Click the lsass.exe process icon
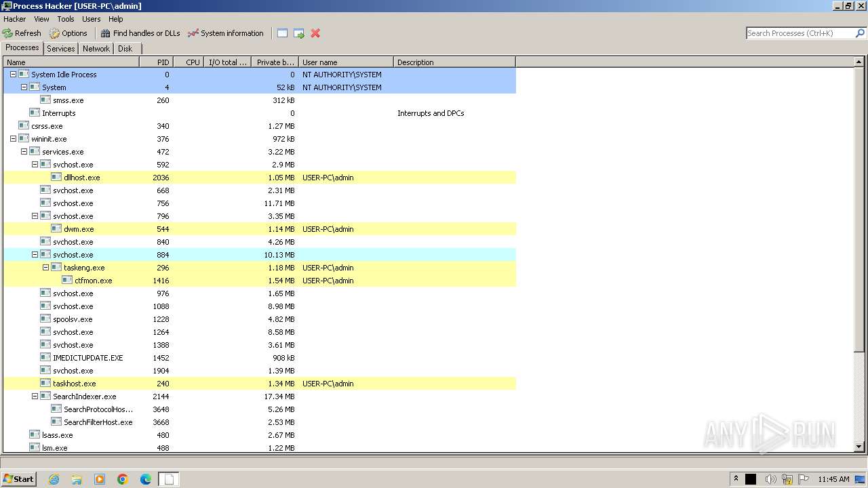This screenshot has width=868, height=488. coord(35,435)
